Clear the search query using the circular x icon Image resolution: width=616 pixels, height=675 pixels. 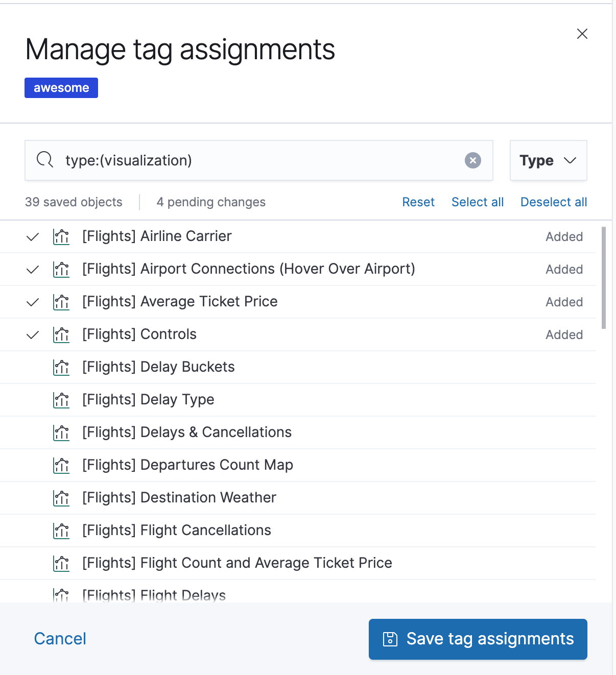pyautogui.click(x=473, y=160)
